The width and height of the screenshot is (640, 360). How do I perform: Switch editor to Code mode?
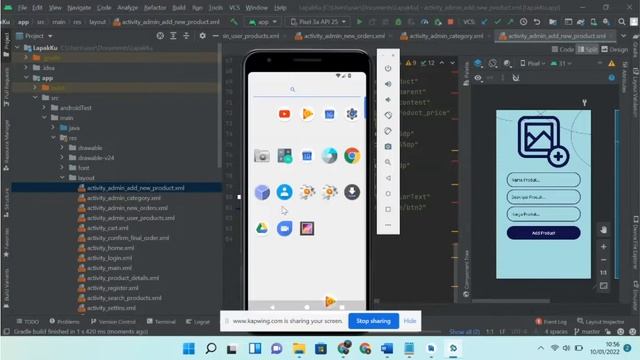562,49
